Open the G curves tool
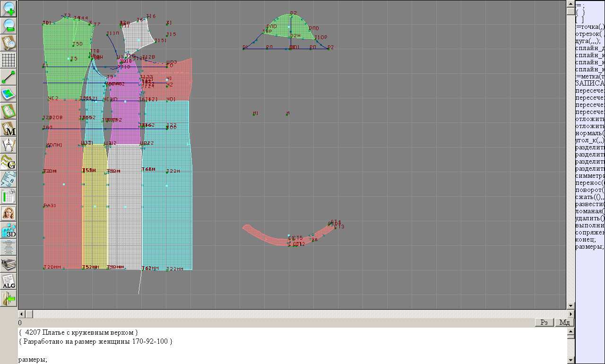Viewport: 605px width, 364px height. coord(9,162)
